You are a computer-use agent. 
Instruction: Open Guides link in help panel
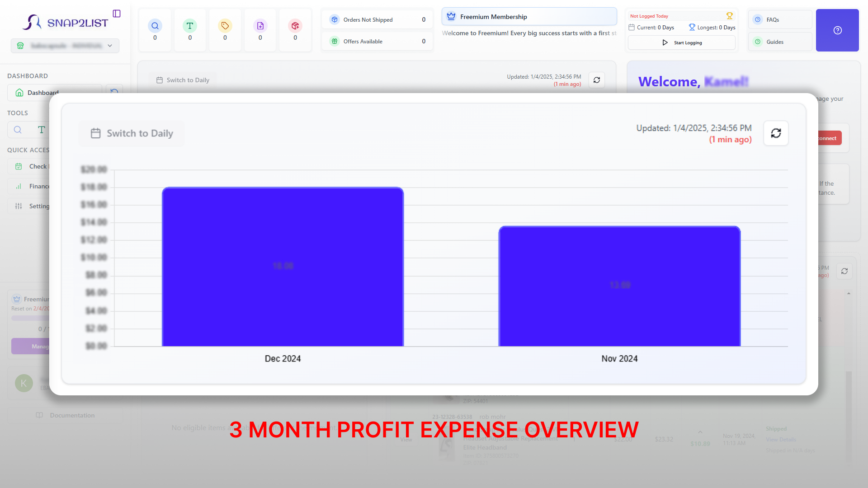pyautogui.click(x=780, y=41)
